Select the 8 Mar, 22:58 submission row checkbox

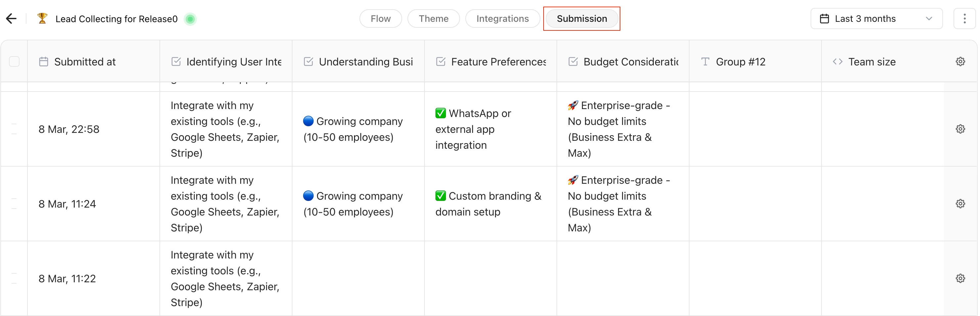click(14, 129)
